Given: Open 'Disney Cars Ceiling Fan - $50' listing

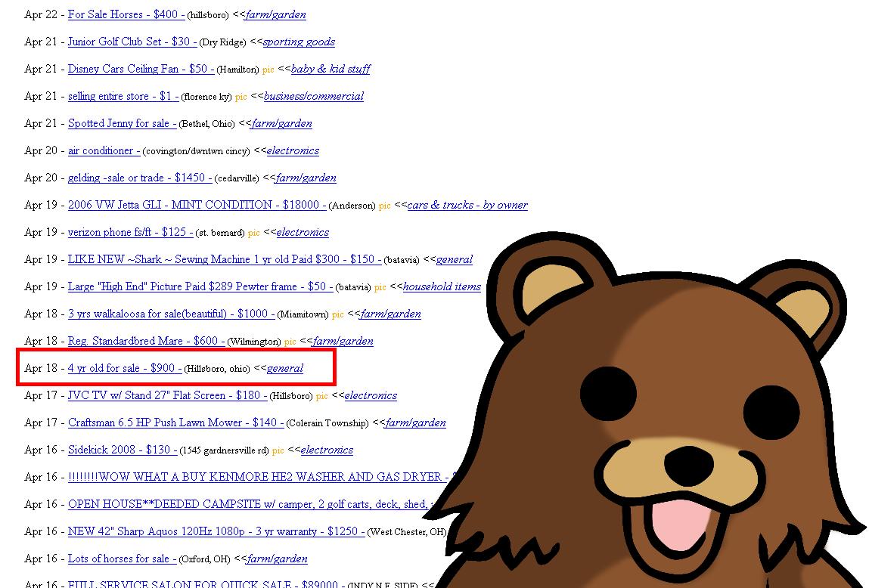Looking at the screenshot, I should point(141,70).
